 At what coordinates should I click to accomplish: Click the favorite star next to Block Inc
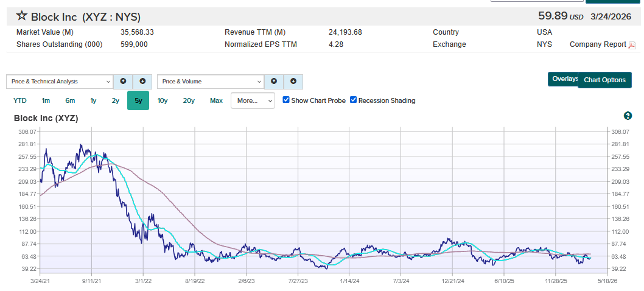tap(21, 16)
